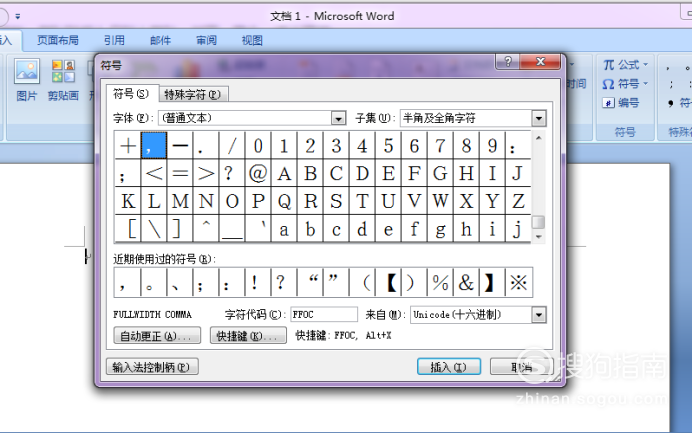Open the 审阅 (Review) ribbon tab
This screenshot has width=692, height=433.
click(x=206, y=41)
